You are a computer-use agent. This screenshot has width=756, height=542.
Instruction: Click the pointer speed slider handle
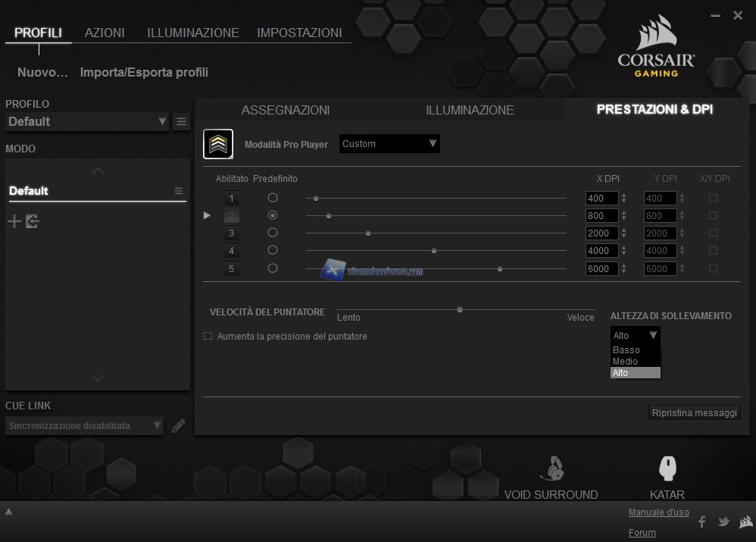coord(460,309)
